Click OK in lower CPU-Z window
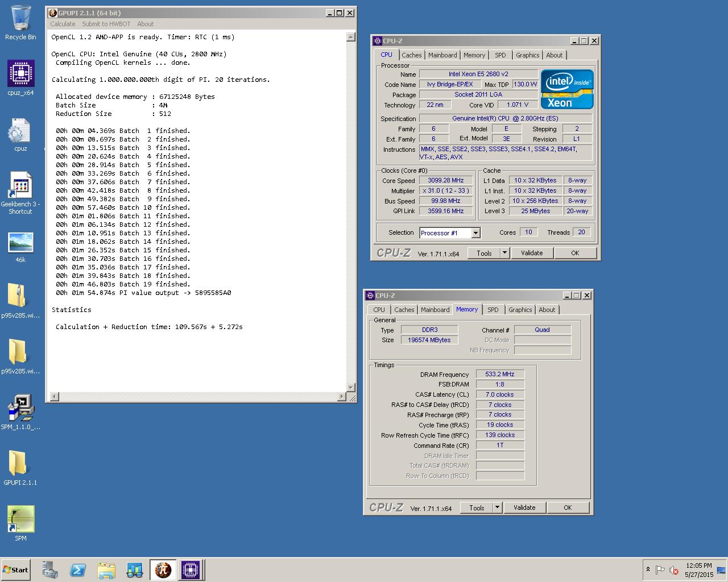Screen dimensions: 728x582 click(x=568, y=508)
